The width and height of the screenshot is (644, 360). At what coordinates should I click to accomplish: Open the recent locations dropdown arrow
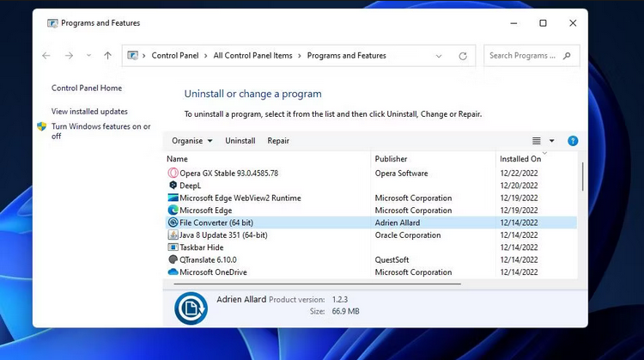[x=88, y=56]
